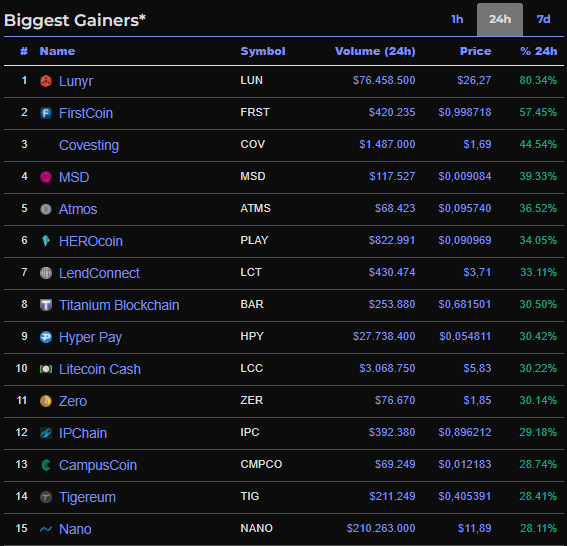Click the CampusCoin green logo icon
Screen dimensions: 567x546
tap(46, 465)
